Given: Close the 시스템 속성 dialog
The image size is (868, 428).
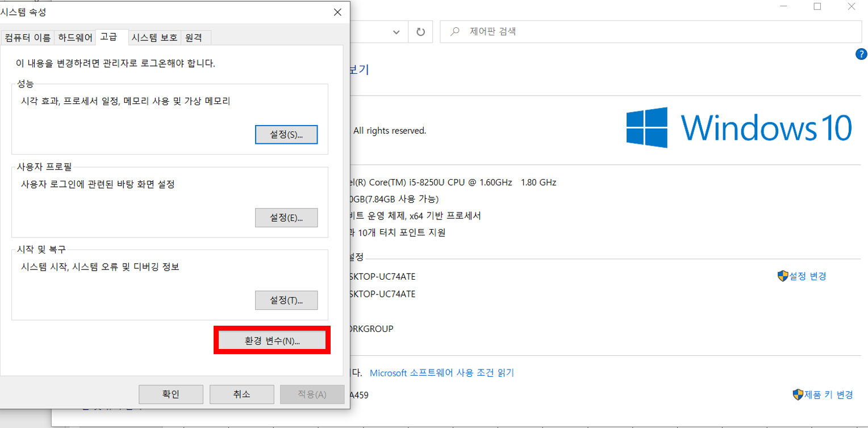Looking at the screenshot, I should (337, 12).
